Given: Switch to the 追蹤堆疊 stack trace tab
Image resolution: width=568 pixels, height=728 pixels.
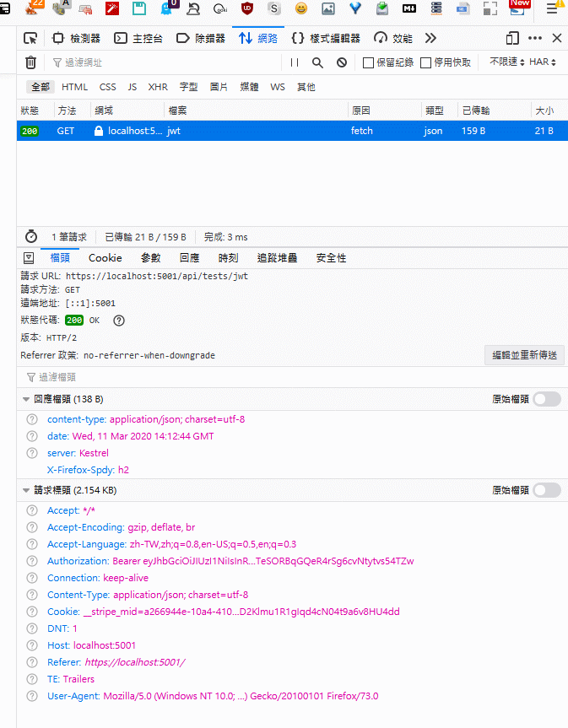Looking at the screenshot, I should [x=278, y=258].
